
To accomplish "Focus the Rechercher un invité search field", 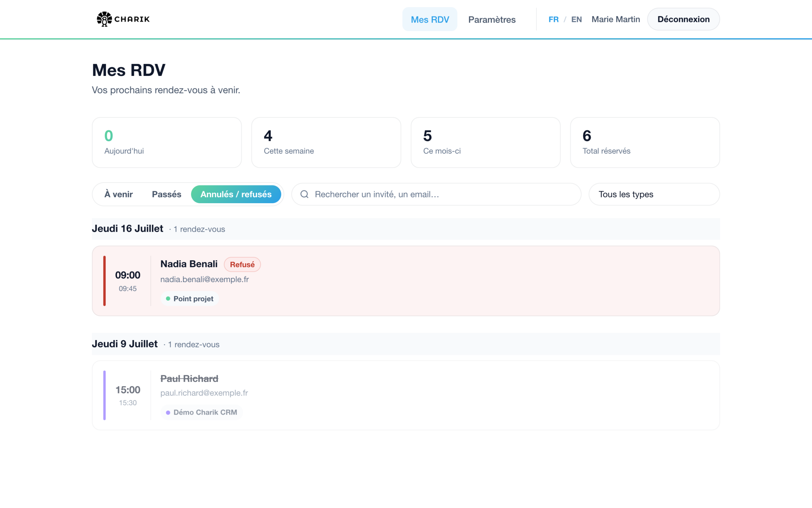I will [436, 194].
